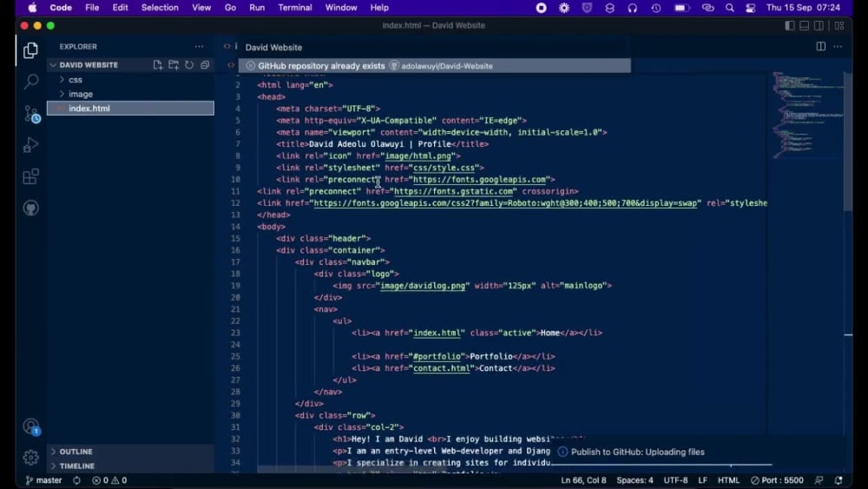Expand the image folder

pyautogui.click(x=131, y=94)
